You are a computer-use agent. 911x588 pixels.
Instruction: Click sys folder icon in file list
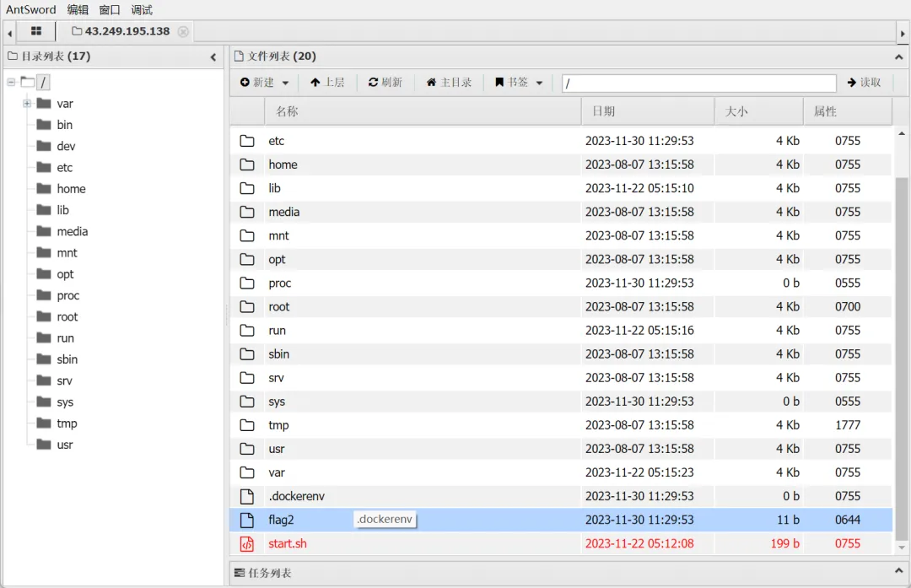tap(247, 402)
